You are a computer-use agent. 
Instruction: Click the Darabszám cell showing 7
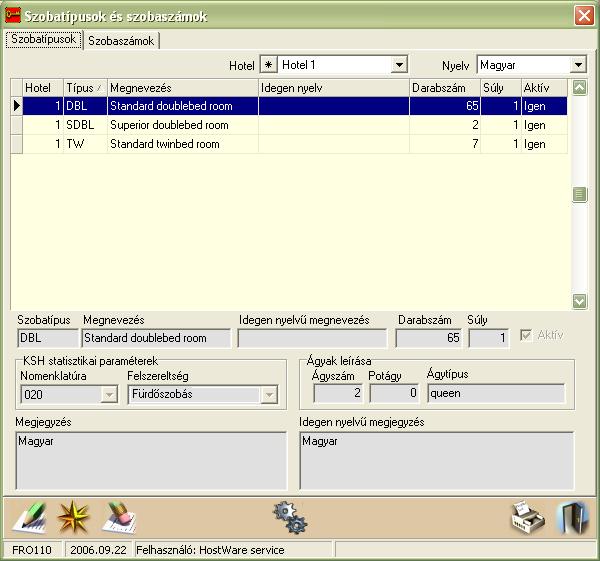tap(445, 144)
